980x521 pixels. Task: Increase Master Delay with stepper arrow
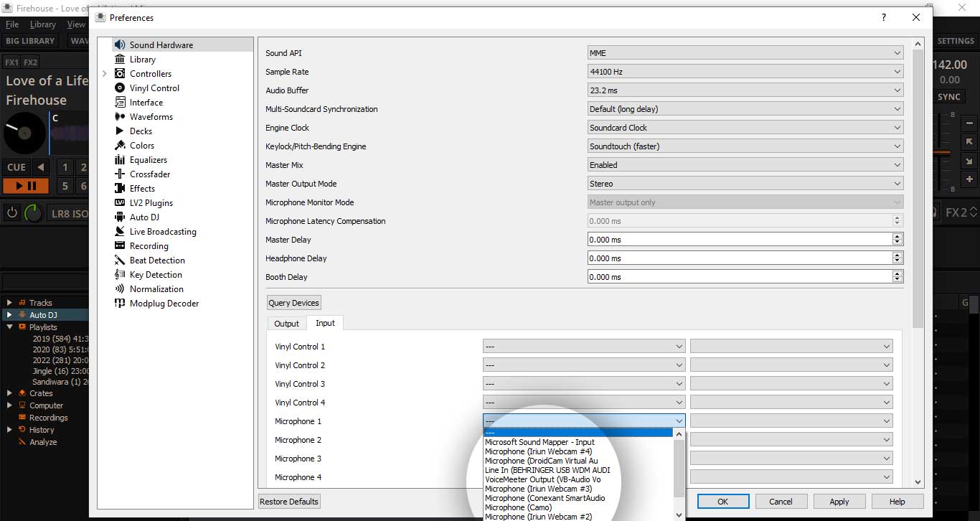point(897,237)
